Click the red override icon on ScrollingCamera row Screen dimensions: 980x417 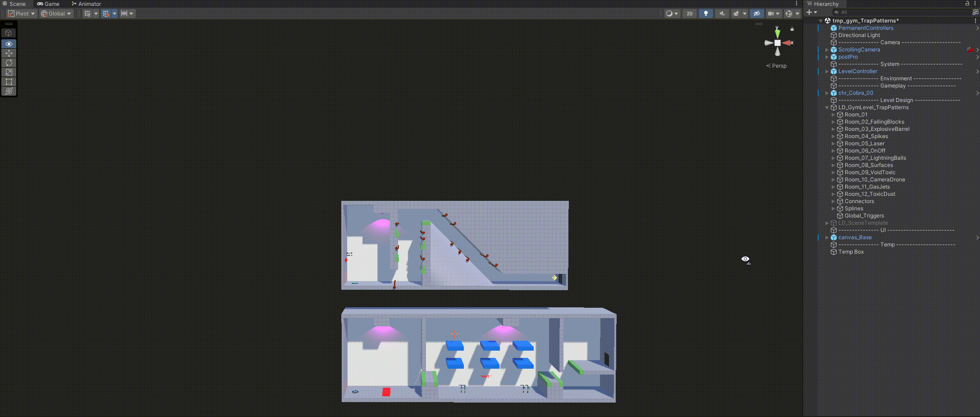pyautogui.click(x=970, y=50)
